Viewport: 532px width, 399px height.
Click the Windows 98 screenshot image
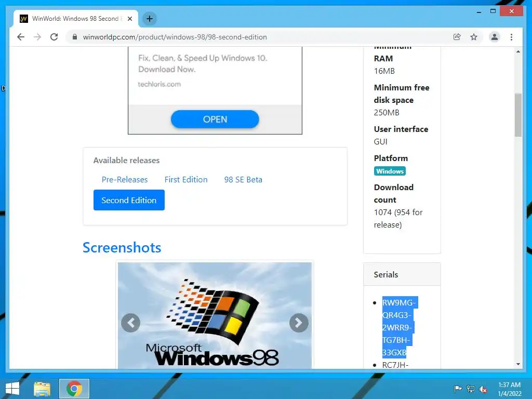coord(215,315)
